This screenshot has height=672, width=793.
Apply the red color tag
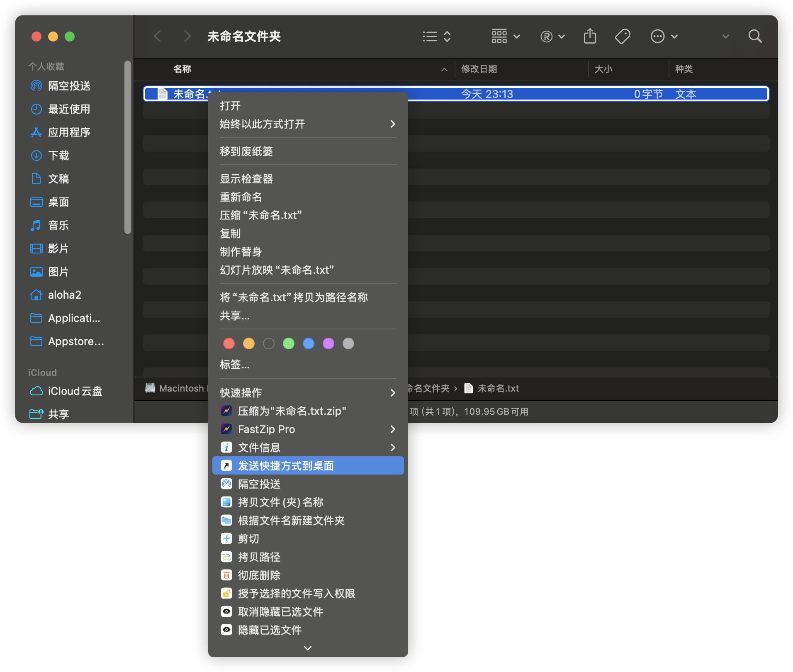(x=229, y=343)
